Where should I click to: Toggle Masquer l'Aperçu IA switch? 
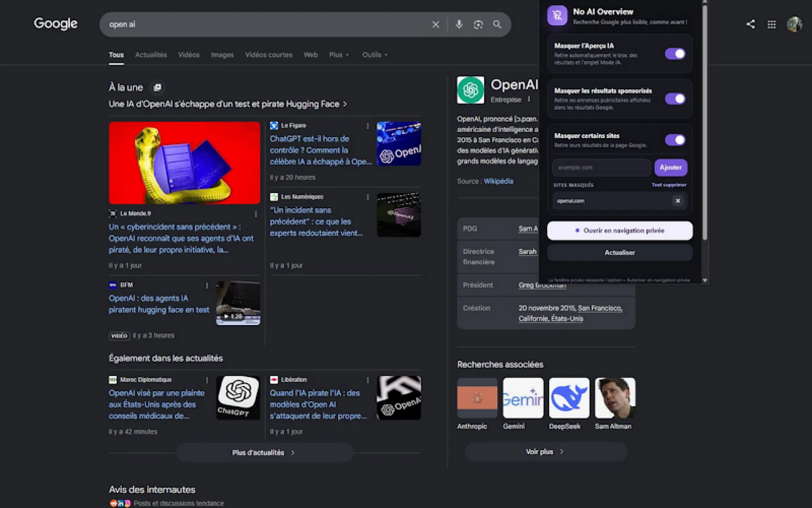[x=675, y=54]
